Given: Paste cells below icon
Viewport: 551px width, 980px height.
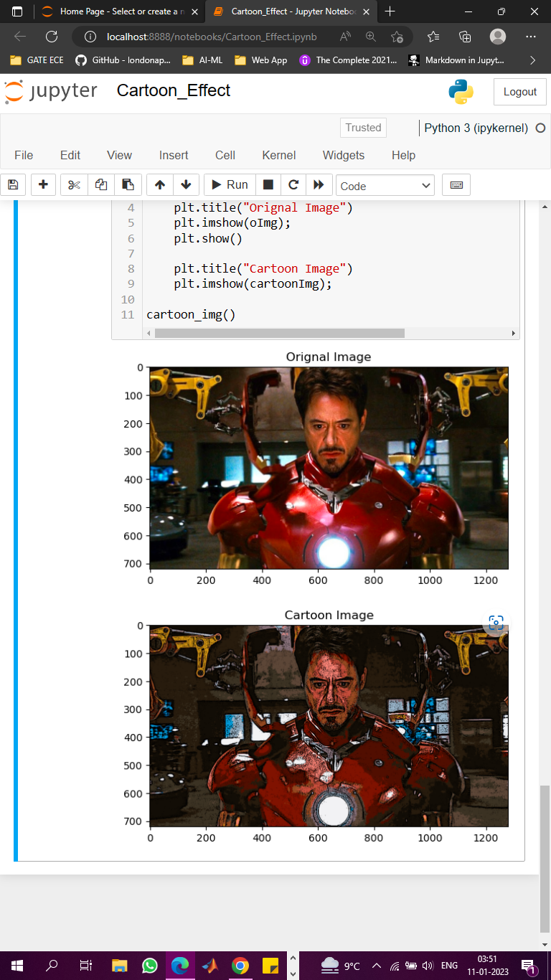Looking at the screenshot, I should click(x=128, y=185).
